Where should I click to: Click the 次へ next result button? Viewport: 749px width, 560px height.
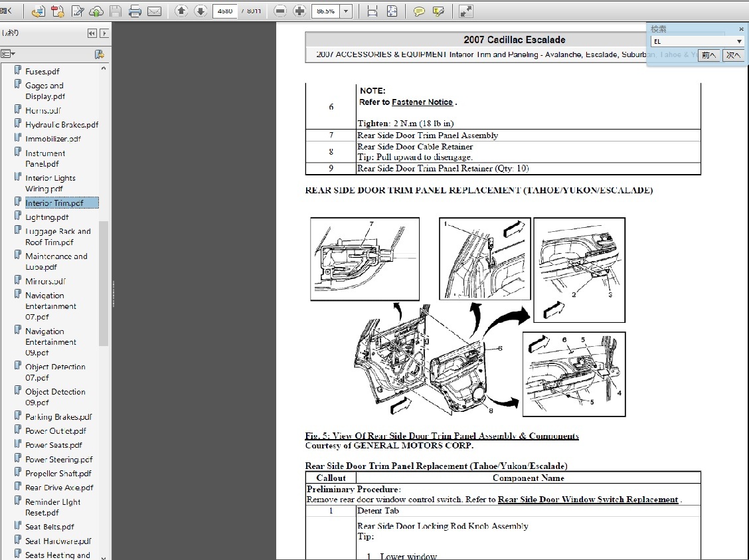pyautogui.click(x=733, y=55)
